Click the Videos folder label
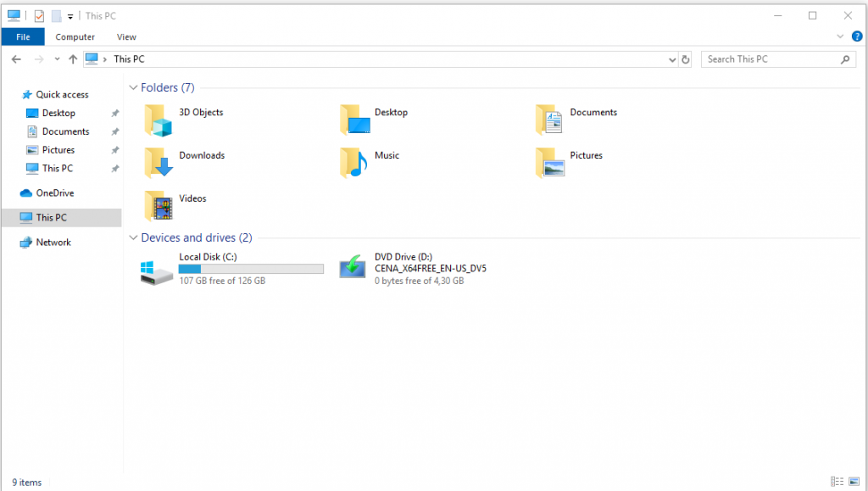868x491 pixels. tap(192, 198)
